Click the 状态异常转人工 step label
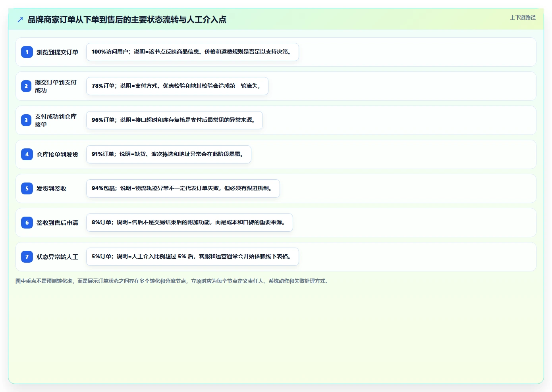 pos(58,257)
